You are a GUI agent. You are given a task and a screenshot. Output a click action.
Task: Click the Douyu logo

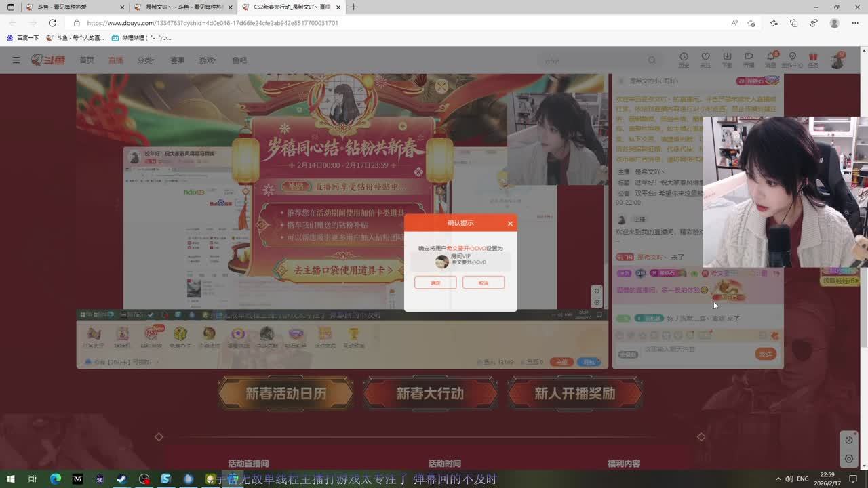47,60
